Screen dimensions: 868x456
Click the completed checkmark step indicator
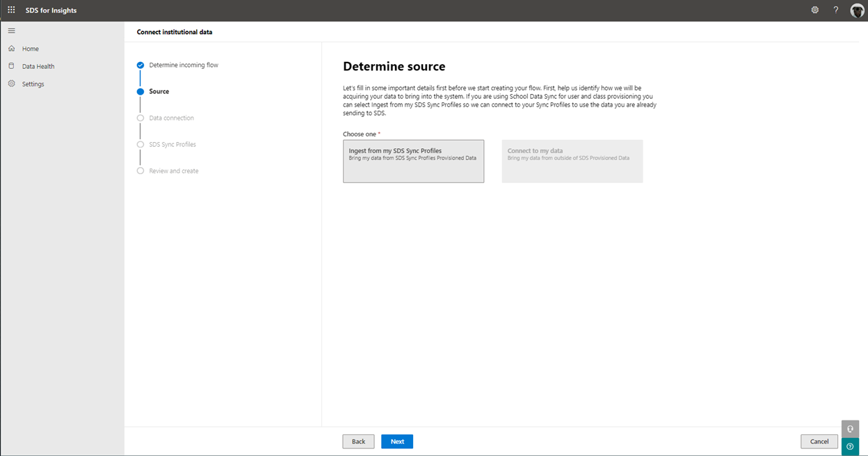coord(140,65)
